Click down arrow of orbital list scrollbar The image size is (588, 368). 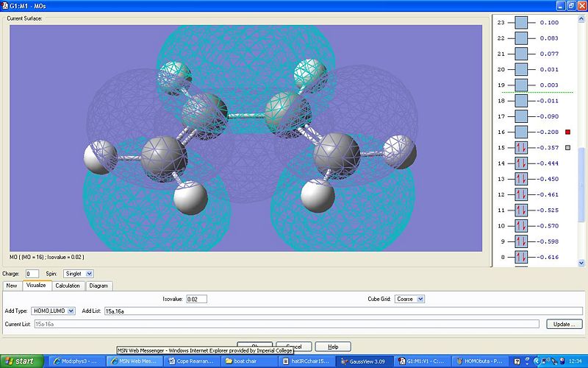581,263
